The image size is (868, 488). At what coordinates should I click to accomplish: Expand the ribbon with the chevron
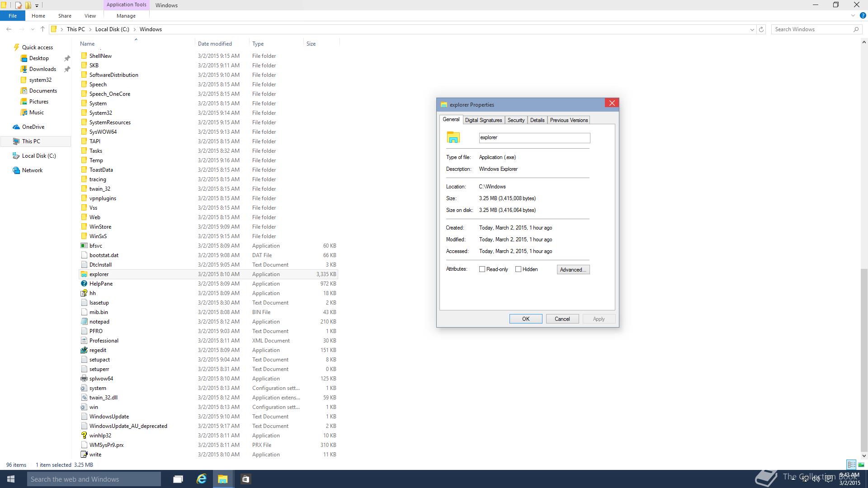point(853,16)
